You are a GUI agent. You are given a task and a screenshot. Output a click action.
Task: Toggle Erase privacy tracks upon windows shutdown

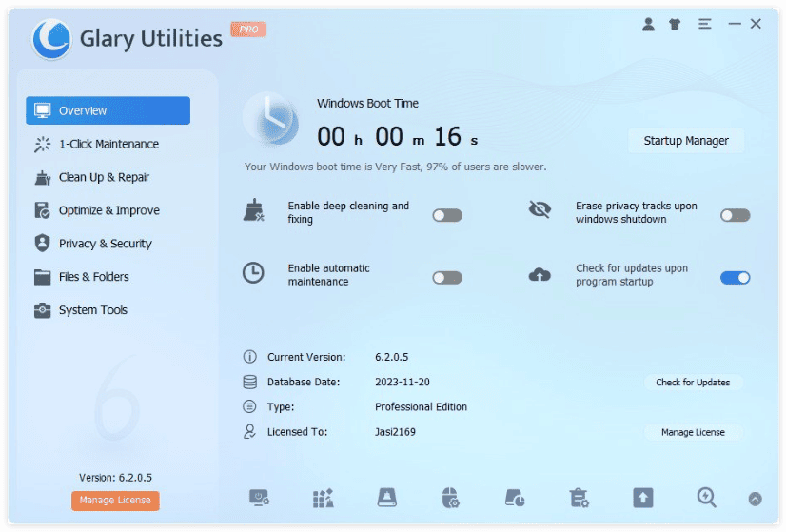point(735,216)
